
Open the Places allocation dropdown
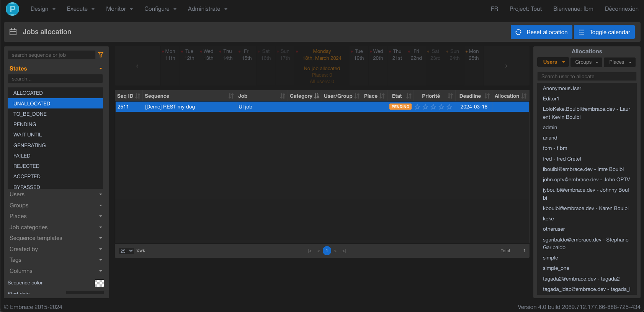tap(620, 62)
